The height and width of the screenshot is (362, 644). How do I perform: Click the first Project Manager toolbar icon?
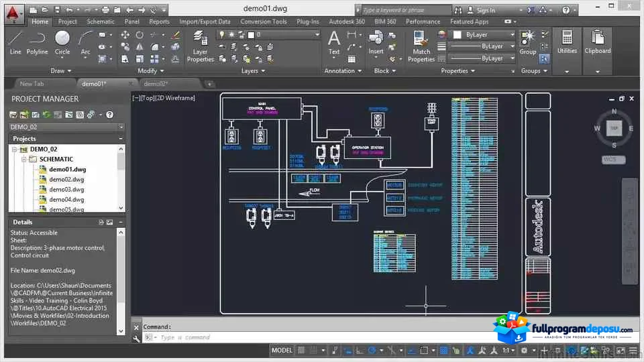point(13,115)
